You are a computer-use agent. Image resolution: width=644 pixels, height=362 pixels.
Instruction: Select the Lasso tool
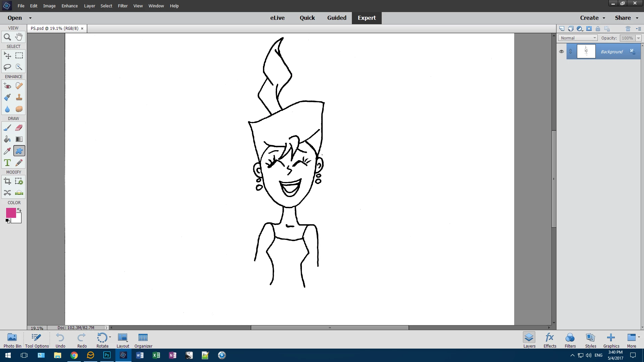coord(7,67)
